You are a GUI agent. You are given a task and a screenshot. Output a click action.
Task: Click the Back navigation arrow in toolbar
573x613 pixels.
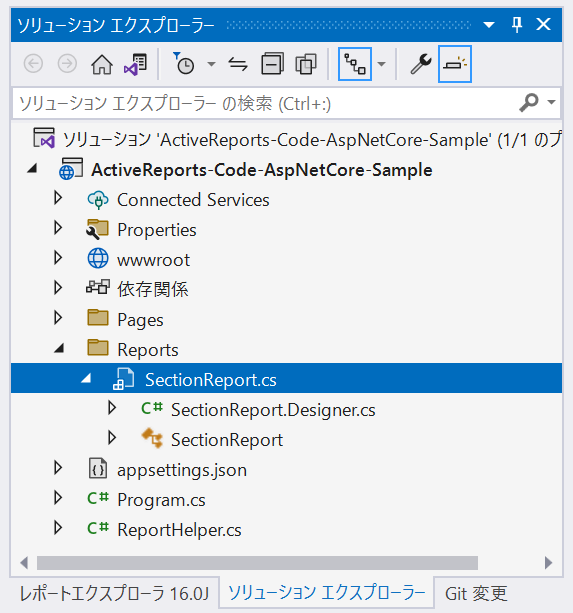[33, 63]
